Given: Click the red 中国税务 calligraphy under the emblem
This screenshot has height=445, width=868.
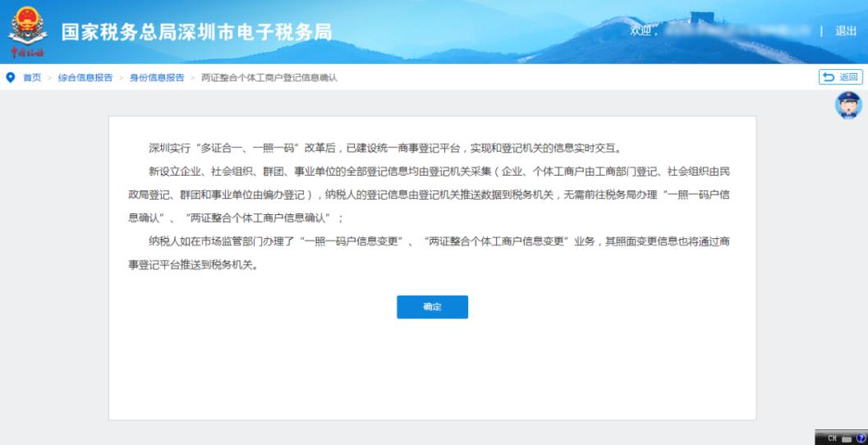Looking at the screenshot, I should pos(27,53).
